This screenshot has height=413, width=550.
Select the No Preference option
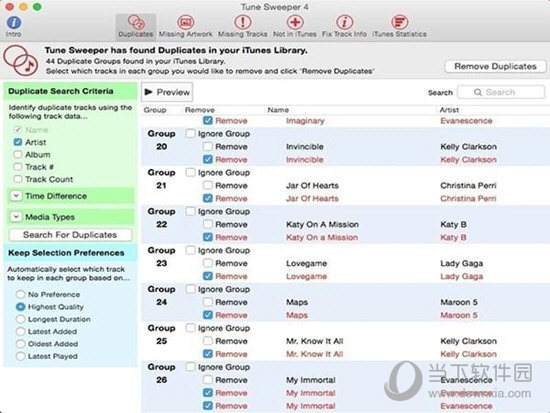tap(21, 294)
